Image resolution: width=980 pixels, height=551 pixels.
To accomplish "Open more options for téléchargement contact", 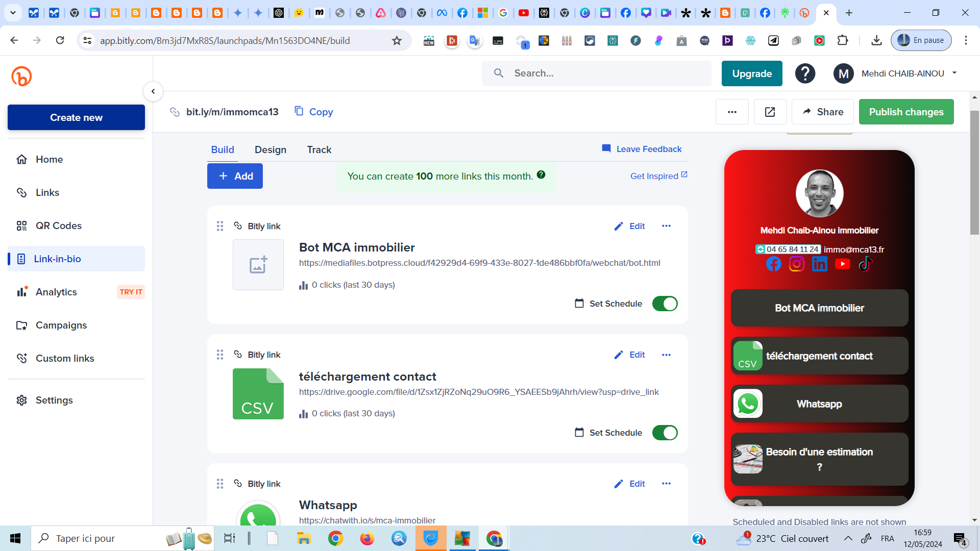I will click(666, 355).
